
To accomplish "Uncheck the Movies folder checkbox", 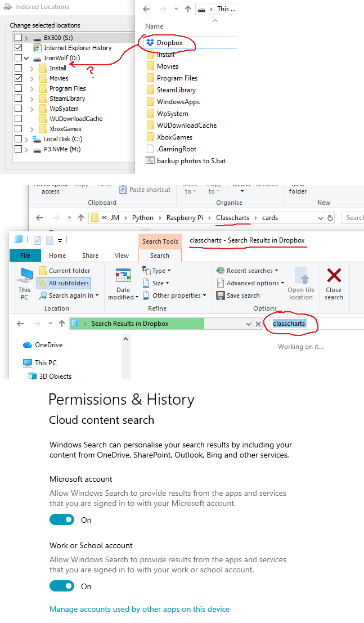I will 18,78.
